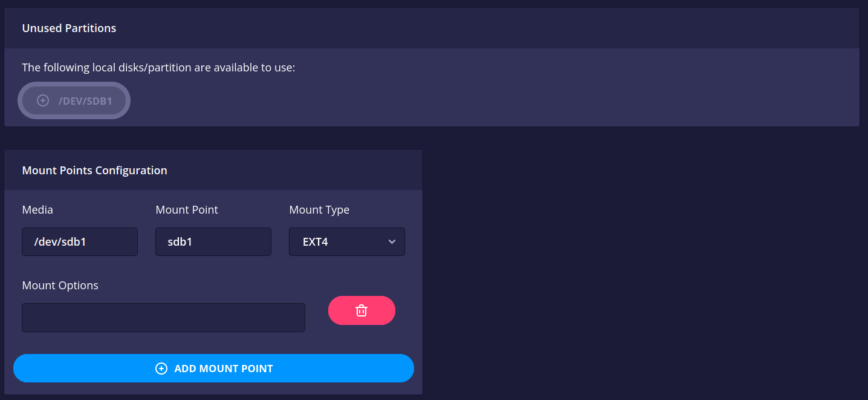Click the plus icon beside /DEV/SDB1
868x400 pixels.
click(x=43, y=100)
